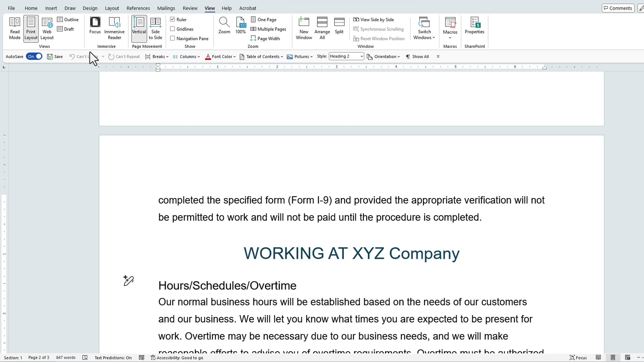Switch to the References tab

click(x=138, y=8)
